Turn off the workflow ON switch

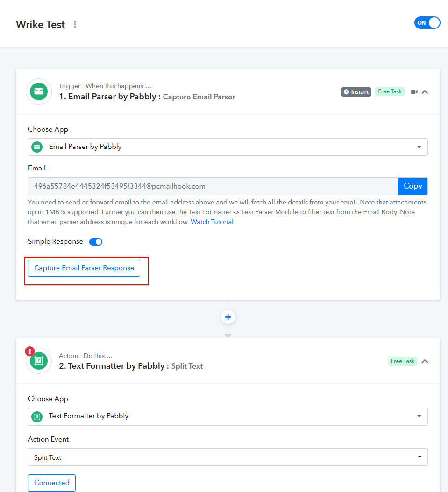pos(427,23)
